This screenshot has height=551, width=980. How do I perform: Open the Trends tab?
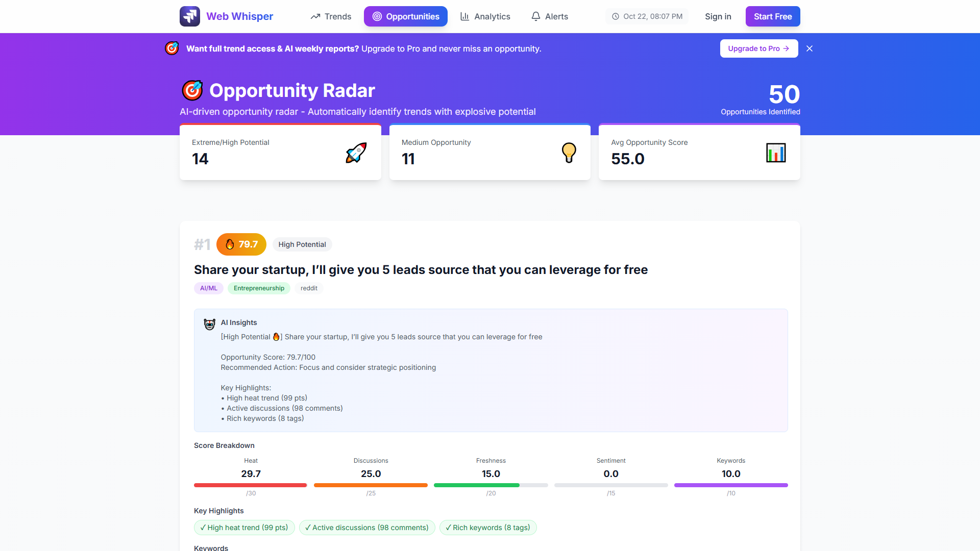331,16
